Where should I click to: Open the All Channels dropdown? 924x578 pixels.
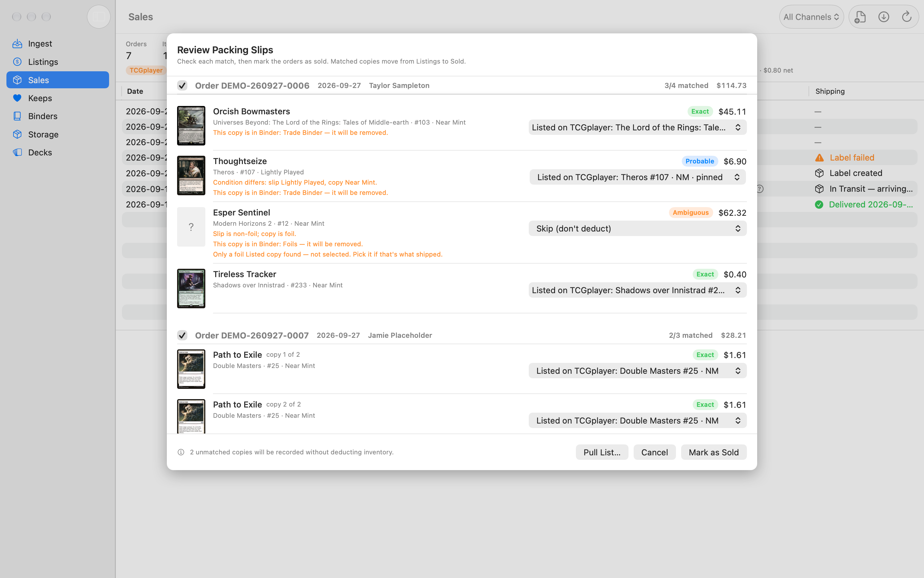tap(811, 17)
